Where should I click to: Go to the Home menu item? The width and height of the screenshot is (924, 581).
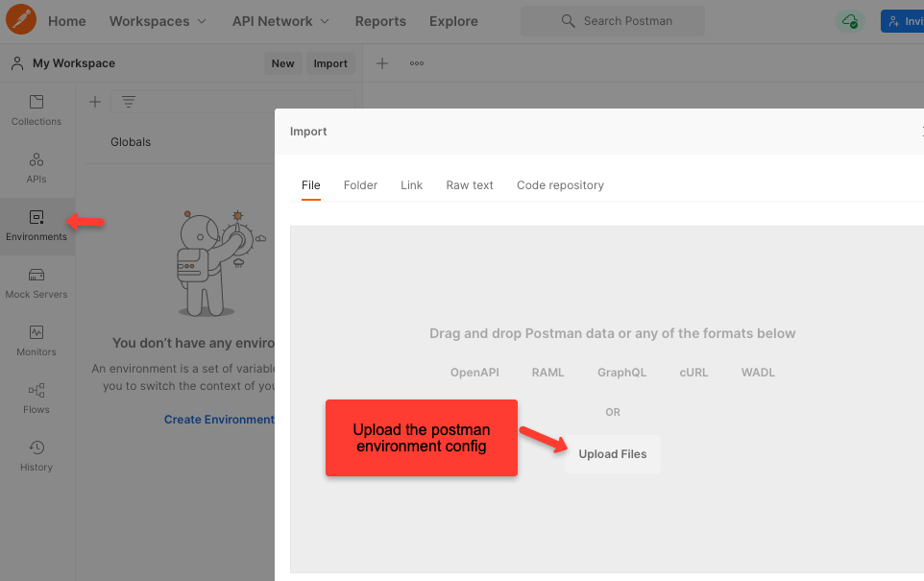pyautogui.click(x=67, y=21)
